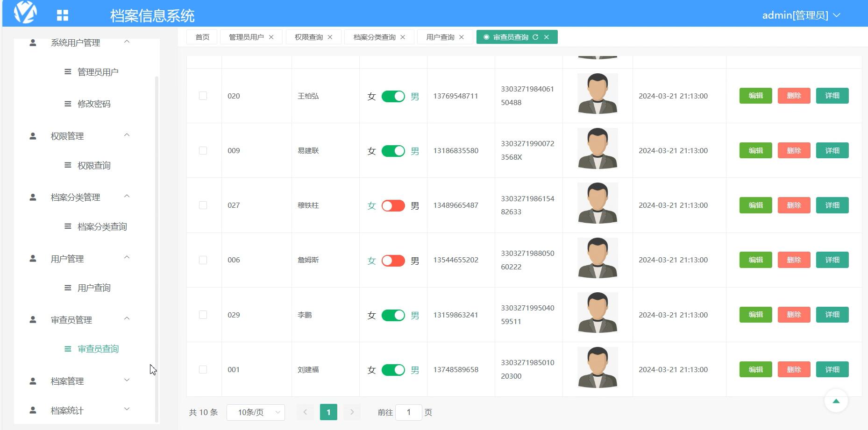The width and height of the screenshot is (868, 430).
Task: Check the row checkbox for 006
Action: (203, 260)
